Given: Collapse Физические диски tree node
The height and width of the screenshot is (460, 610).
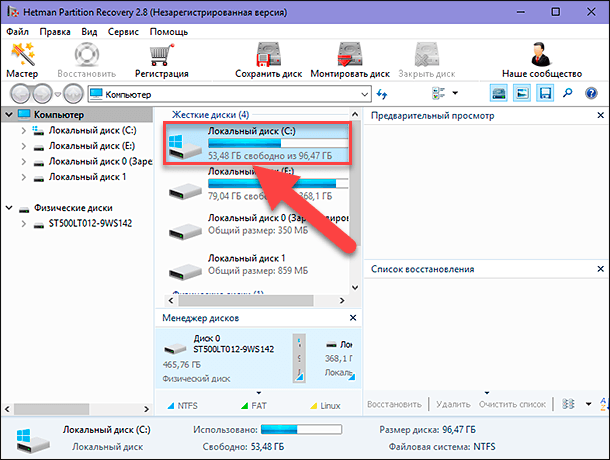Looking at the screenshot, I should (9, 208).
